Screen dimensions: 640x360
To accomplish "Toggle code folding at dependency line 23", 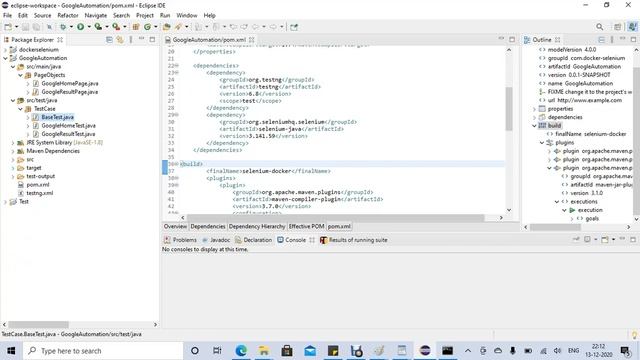I will pos(177,73).
